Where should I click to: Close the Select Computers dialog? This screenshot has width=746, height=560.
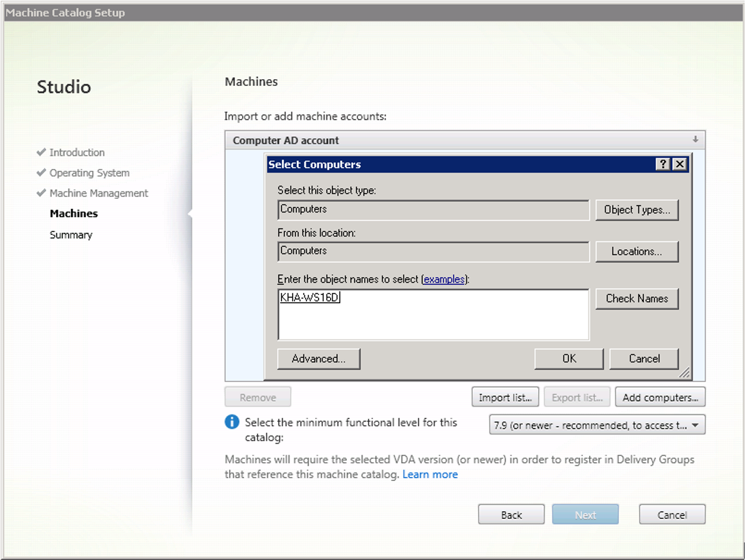point(680,164)
